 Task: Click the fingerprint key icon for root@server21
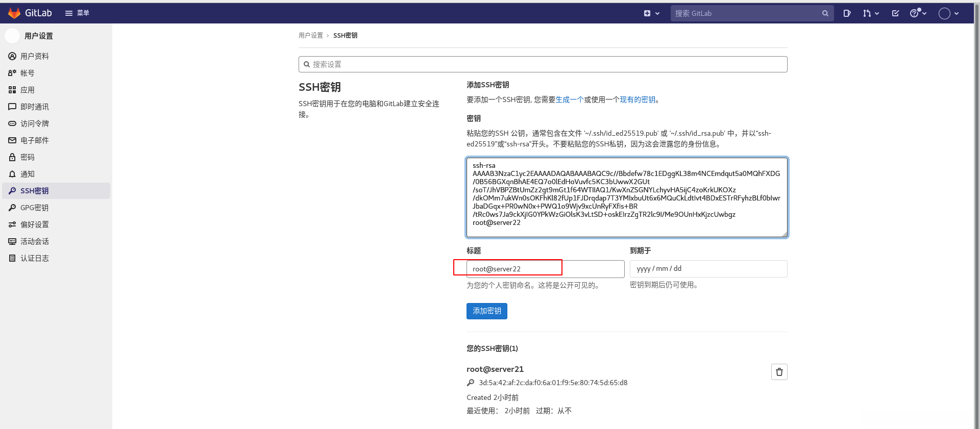click(471, 383)
